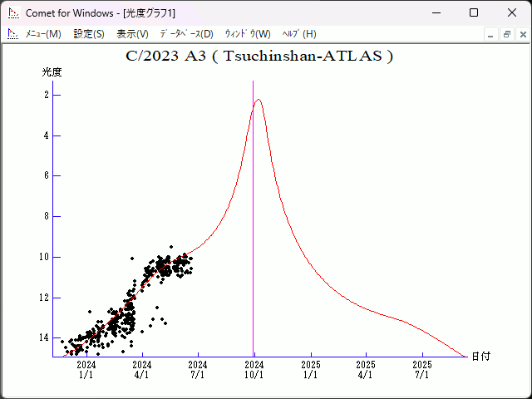The image size is (532, 399).
Task: Click the child window icon in menu bar
Action: 12,34
